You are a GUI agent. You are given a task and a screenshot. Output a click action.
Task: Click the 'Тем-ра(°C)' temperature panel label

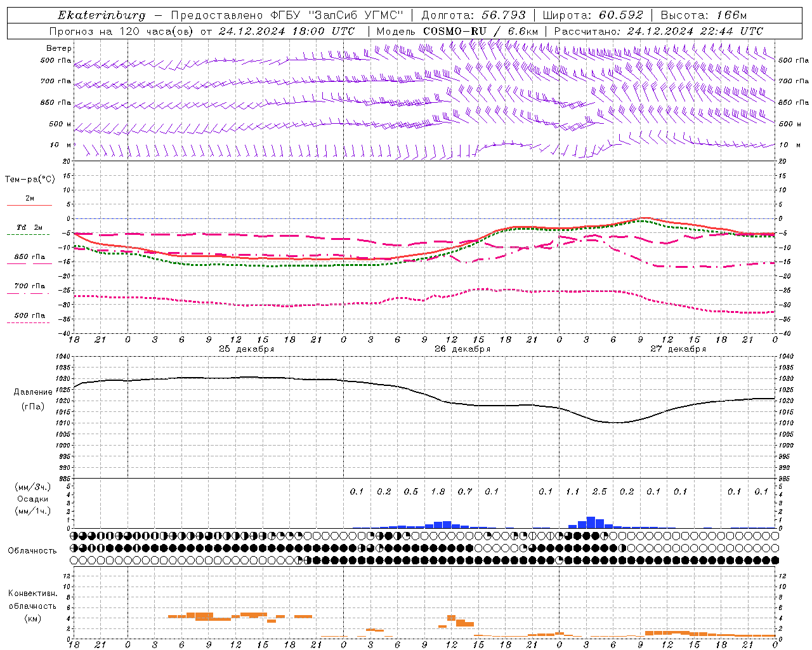click(x=30, y=180)
